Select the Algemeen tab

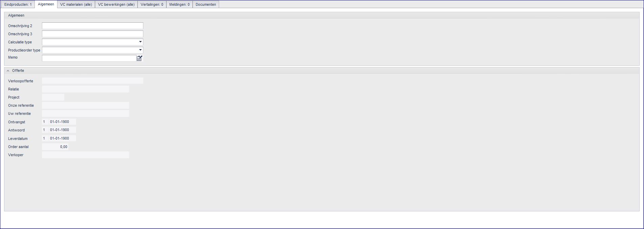click(46, 4)
